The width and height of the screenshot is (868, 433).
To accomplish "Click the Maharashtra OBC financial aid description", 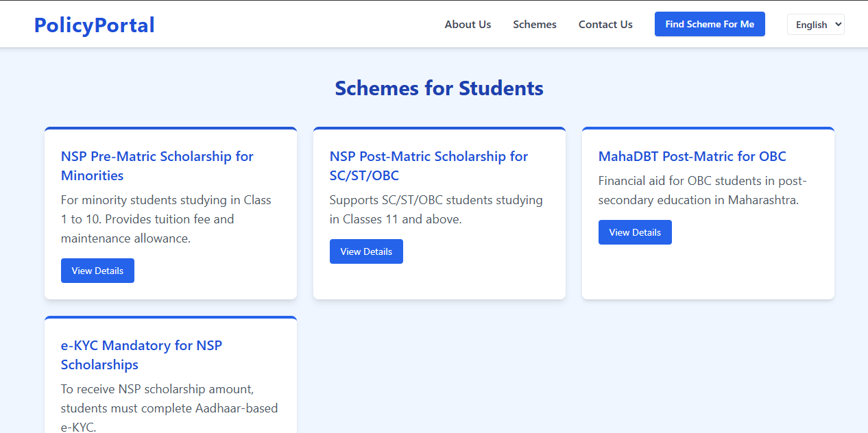I will pos(702,190).
